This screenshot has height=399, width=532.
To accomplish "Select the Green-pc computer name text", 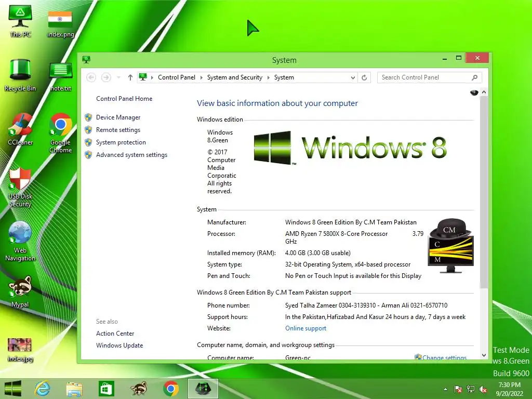I will tap(298, 357).
